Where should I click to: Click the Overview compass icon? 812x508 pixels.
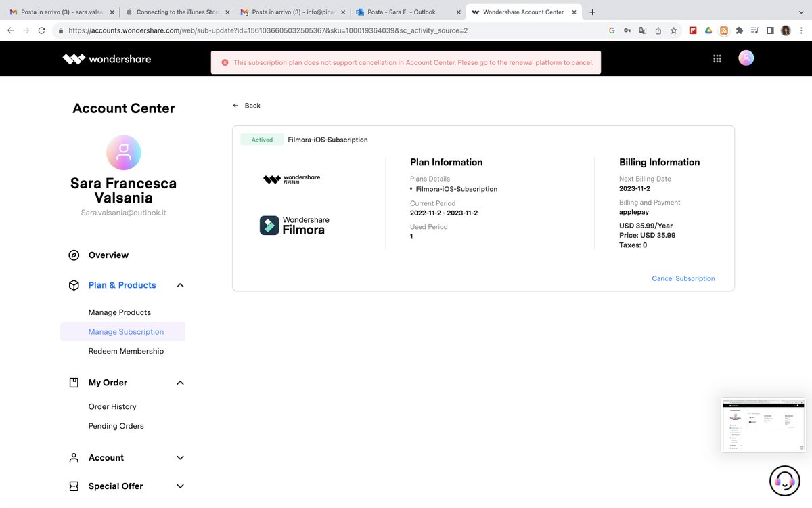(x=74, y=255)
